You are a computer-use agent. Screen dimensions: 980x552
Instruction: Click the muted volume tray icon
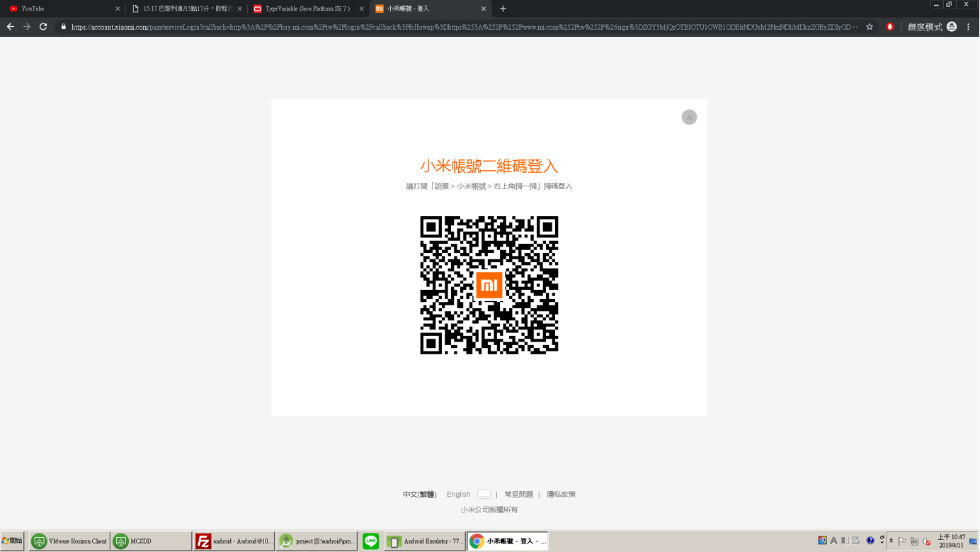pyautogui.click(x=927, y=541)
